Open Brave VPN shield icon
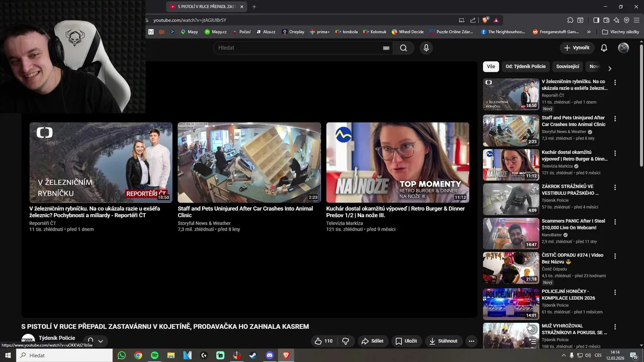Viewport: 644px width, 362px height. coord(626,20)
